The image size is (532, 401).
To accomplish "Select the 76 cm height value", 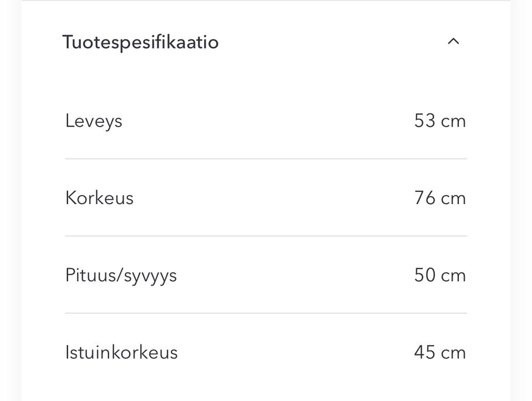I will tap(441, 197).
